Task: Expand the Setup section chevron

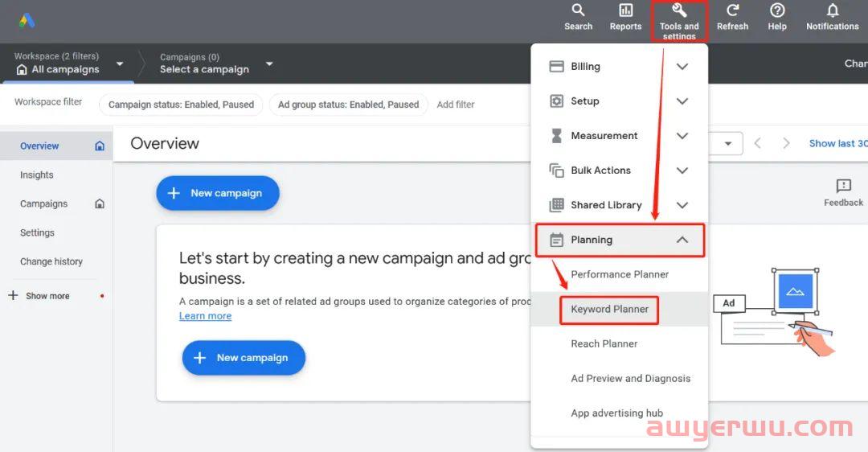Action: [682, 101]
